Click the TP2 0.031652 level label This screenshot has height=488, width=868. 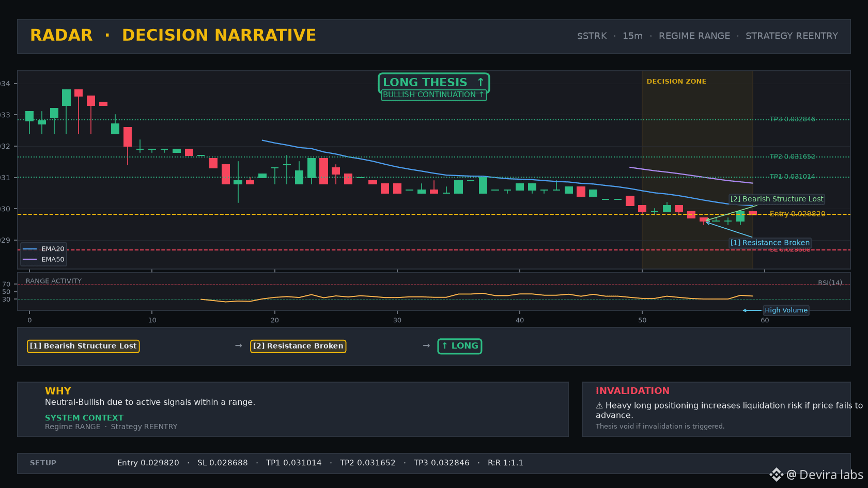pos(792,156)
